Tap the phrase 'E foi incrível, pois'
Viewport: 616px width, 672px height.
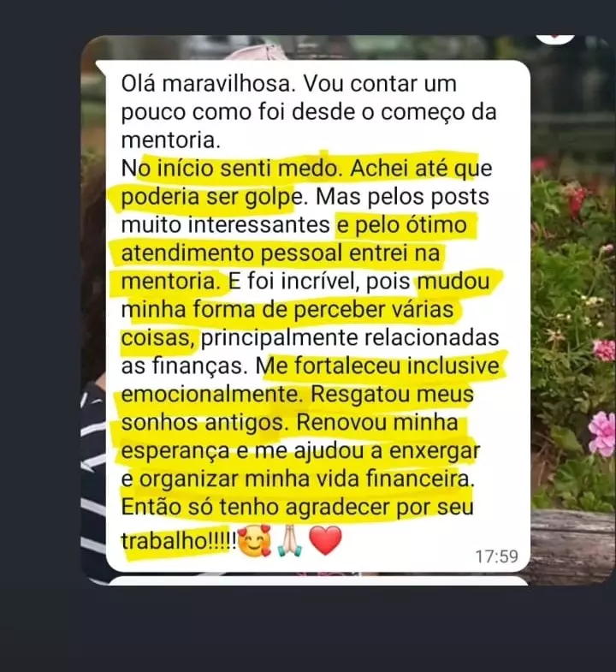320,282
